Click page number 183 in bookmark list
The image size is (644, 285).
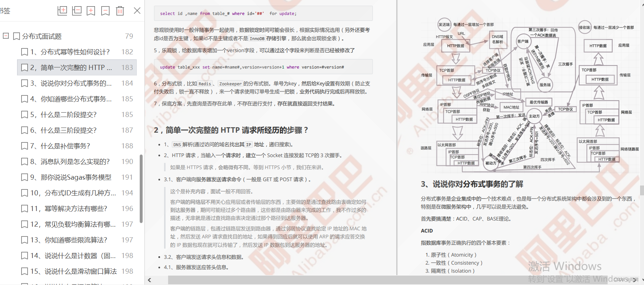[x=127, y=67]
